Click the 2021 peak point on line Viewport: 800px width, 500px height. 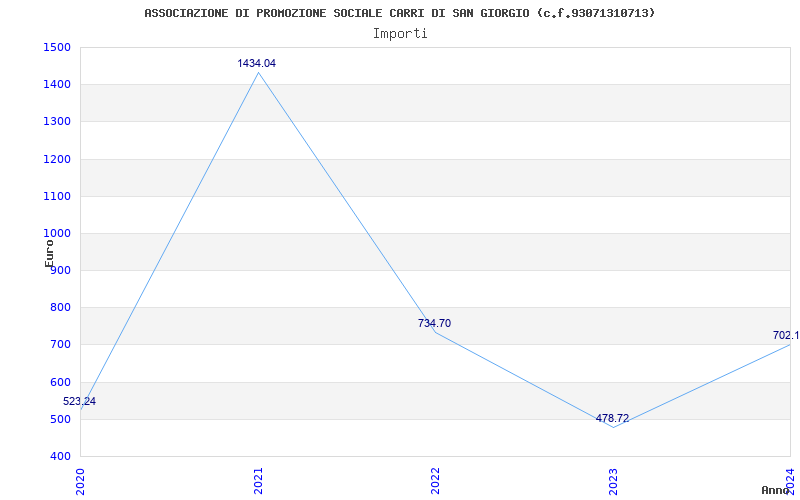point(258,72)
